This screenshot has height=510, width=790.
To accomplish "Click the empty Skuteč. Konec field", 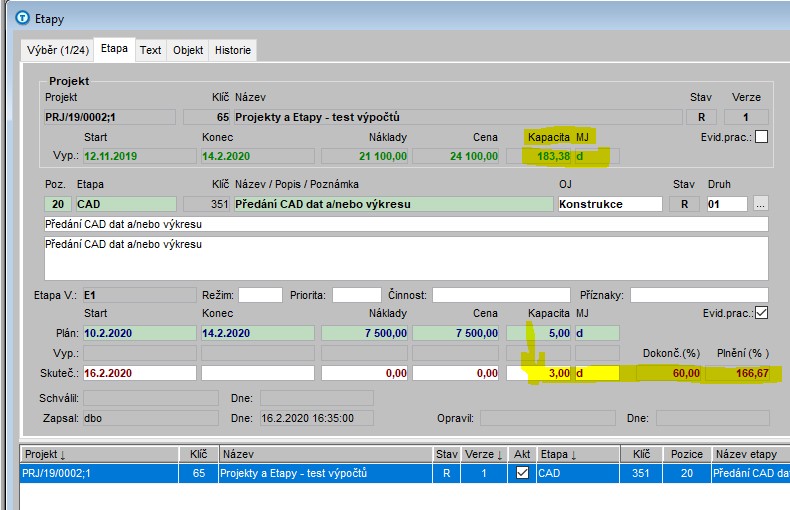I will coord(258,373).
